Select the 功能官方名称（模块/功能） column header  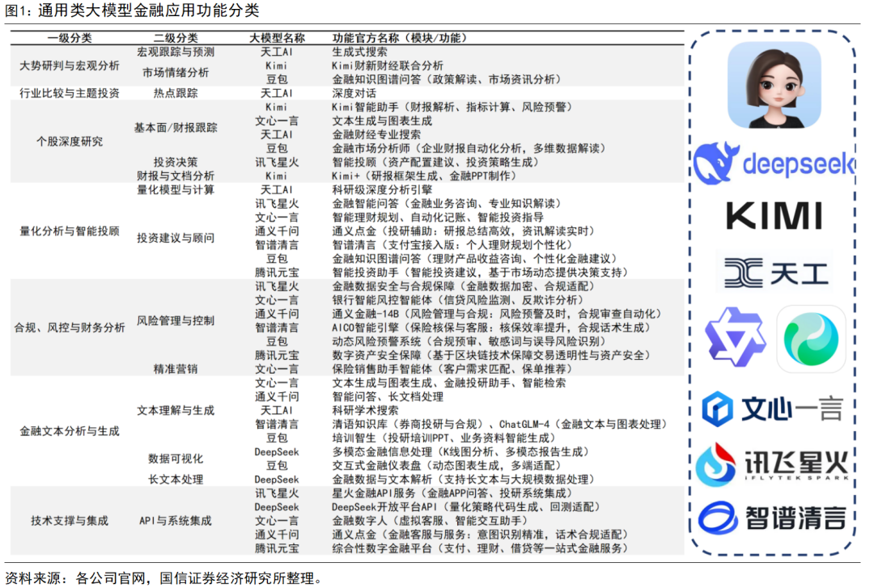click(399, 38)
